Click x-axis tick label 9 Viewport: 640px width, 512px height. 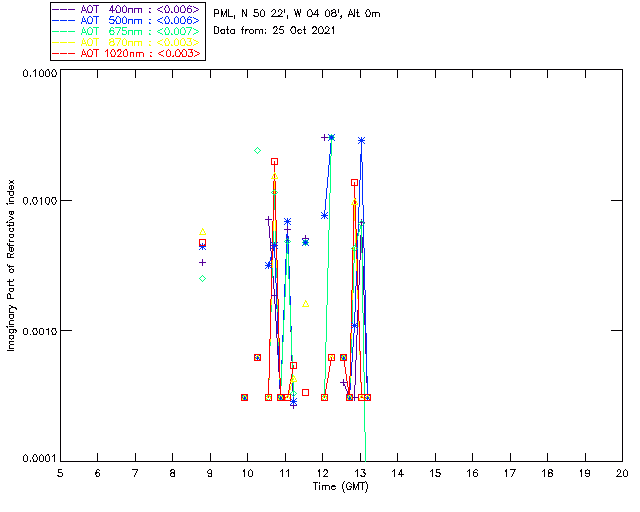point(210,473)
